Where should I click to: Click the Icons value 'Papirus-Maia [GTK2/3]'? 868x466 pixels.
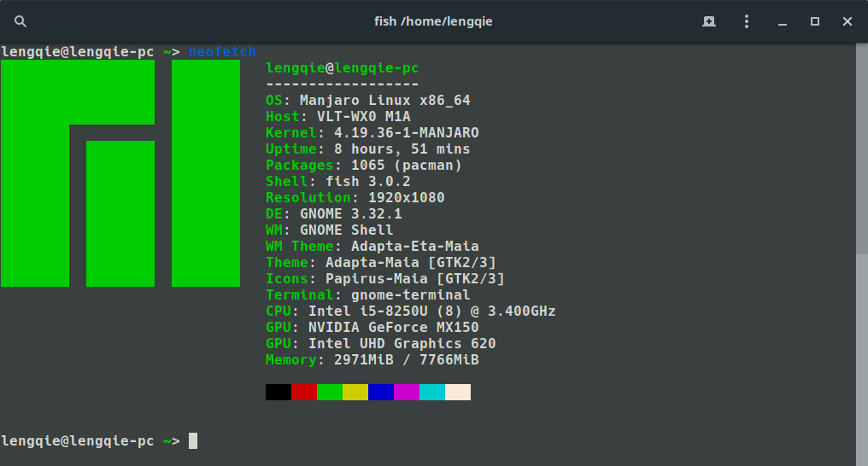(x=415, y=278)
